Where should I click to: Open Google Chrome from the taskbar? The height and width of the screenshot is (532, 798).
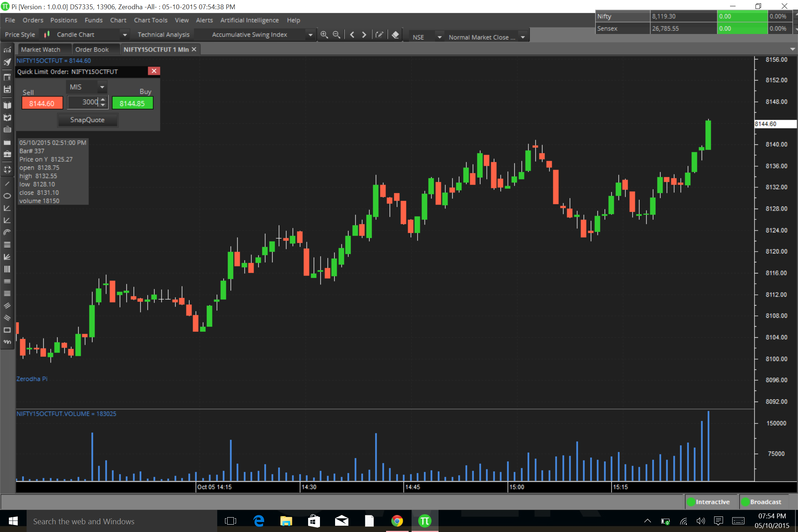coord(397,521)
